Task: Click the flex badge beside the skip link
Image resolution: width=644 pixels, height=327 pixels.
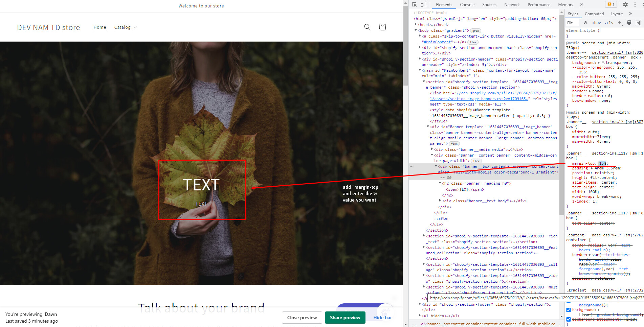Action: (x=473, y=42)
